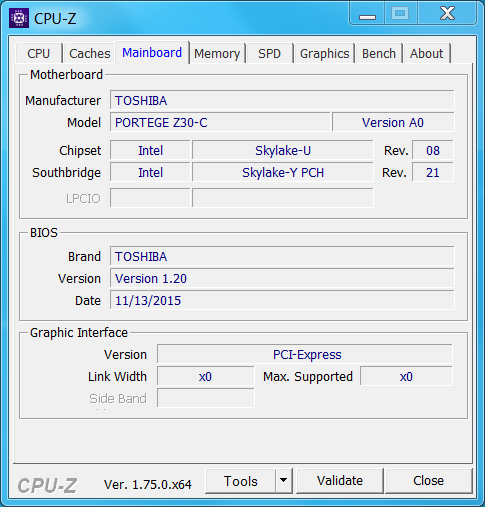
Task: Click the Graphic Interface group title
Action: (x=79, y=333)
